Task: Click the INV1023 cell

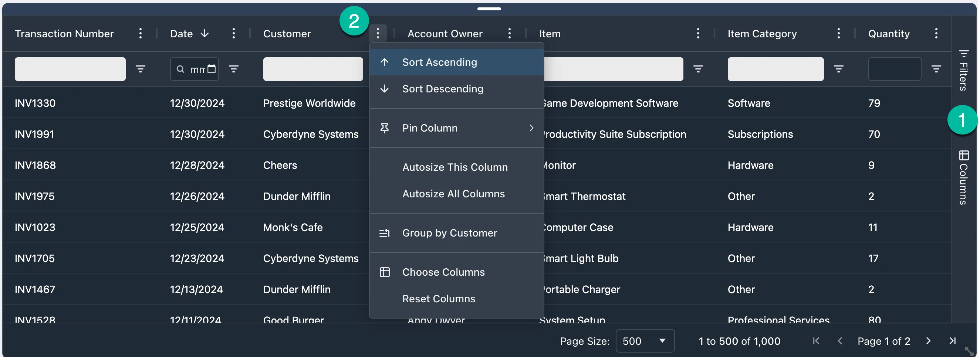Action: 35,227
